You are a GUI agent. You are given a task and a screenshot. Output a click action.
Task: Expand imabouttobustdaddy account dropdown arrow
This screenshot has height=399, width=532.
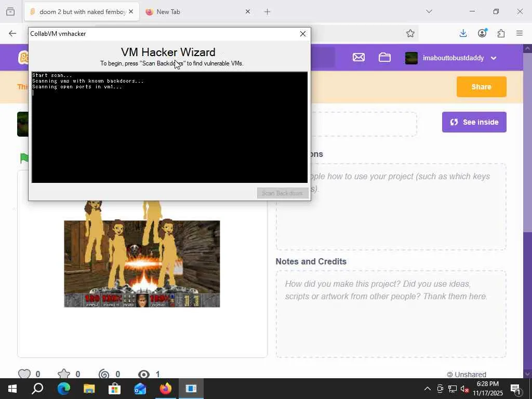494,58
